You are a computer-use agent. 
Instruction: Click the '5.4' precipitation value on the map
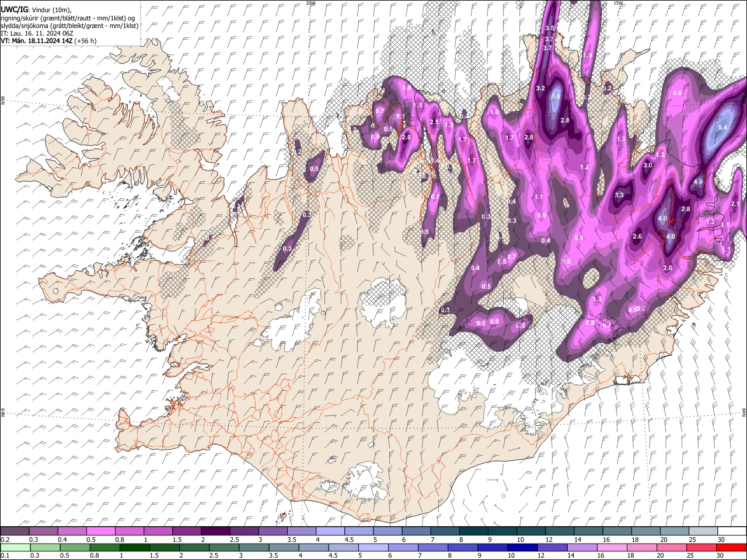(x=722, y=127)
